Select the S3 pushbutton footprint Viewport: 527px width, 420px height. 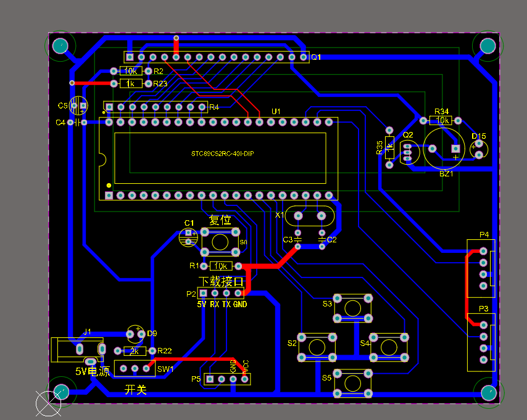tap(352, 308)
